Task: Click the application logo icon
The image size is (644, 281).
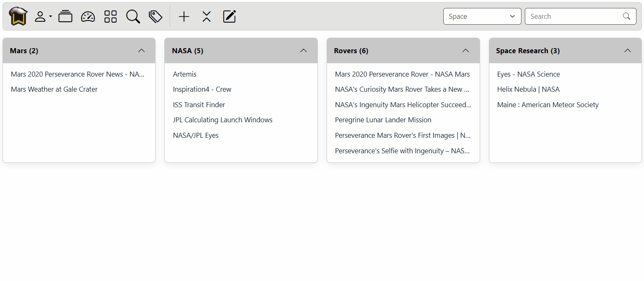Action: coord(18,16)
